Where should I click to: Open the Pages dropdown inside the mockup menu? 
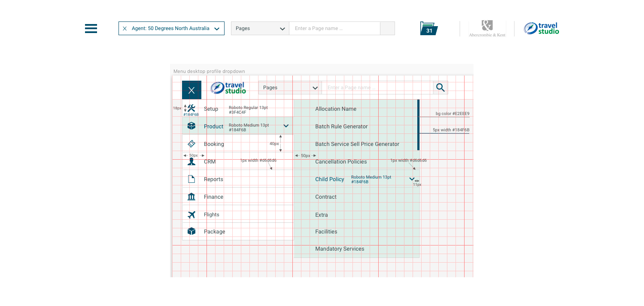coord(290,88)
